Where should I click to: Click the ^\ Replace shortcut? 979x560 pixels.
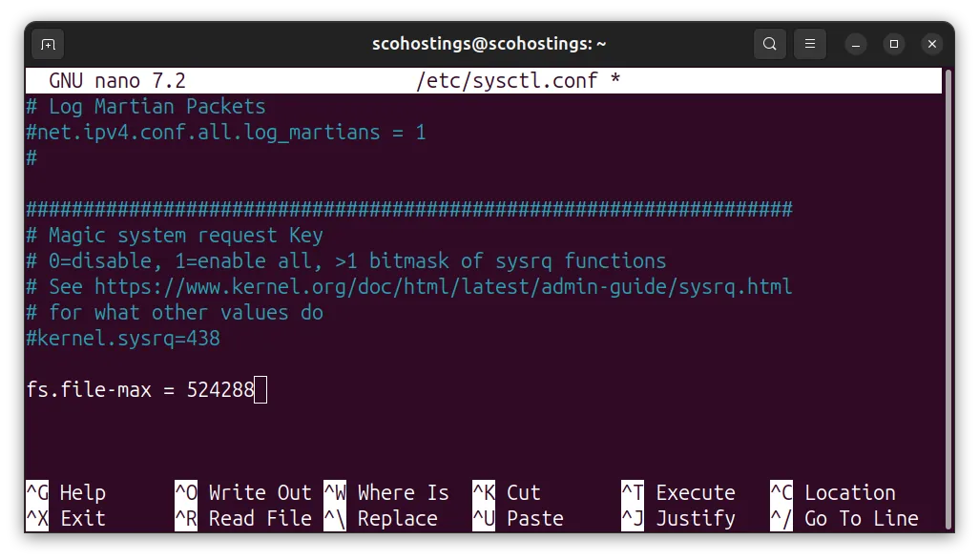381,518
